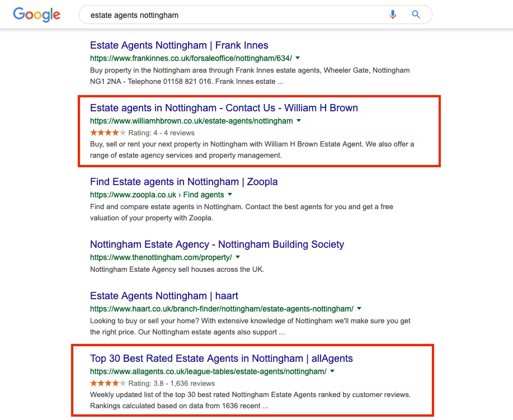Open 'Estate Agents Nottingham | haart' result
513x420 pixels.
tap(164, 296)
